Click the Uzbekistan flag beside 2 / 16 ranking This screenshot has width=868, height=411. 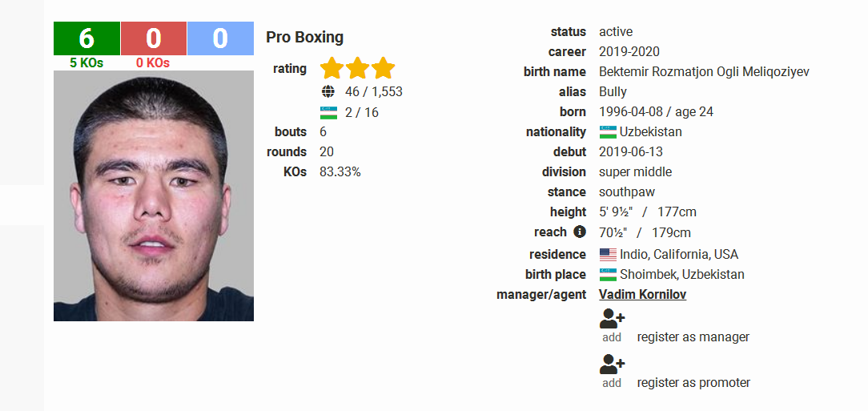(x=328, y=112)
